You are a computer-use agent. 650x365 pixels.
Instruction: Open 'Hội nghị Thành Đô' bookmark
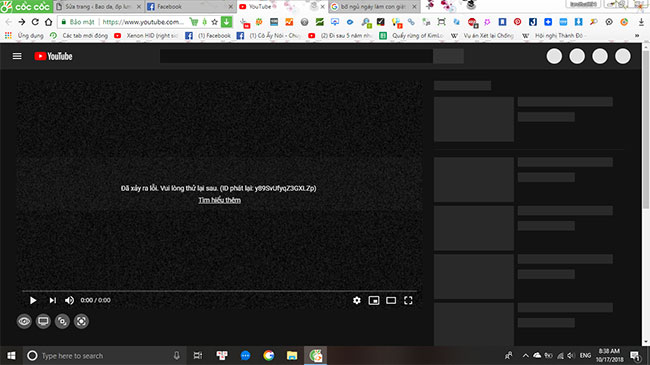(554, 36)
